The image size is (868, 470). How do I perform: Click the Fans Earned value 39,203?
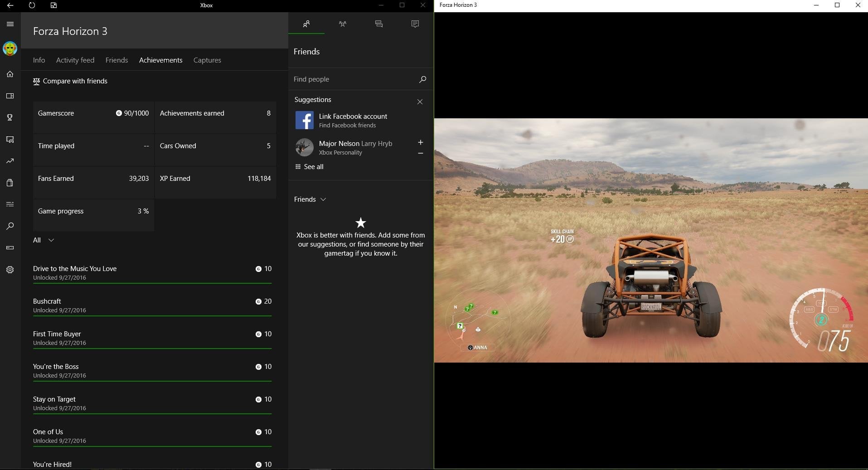[x=139, y=179]
